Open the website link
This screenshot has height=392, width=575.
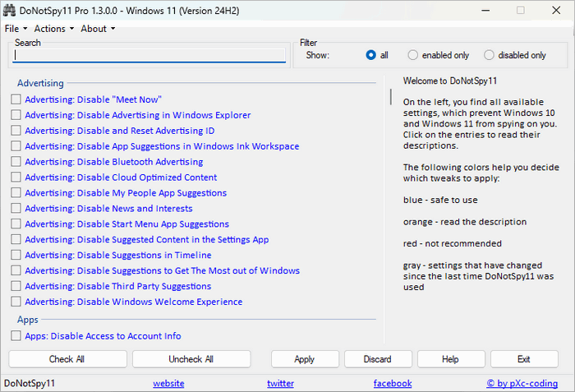point(168,383)
